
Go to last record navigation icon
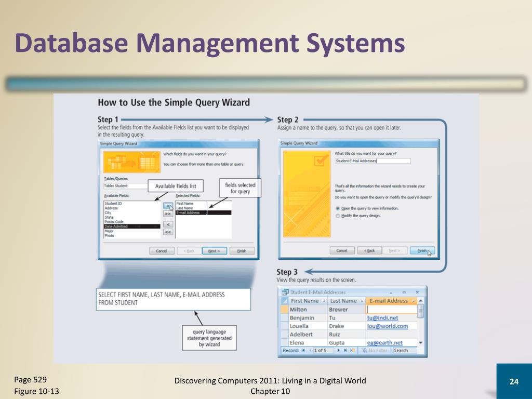pos(345,351)
